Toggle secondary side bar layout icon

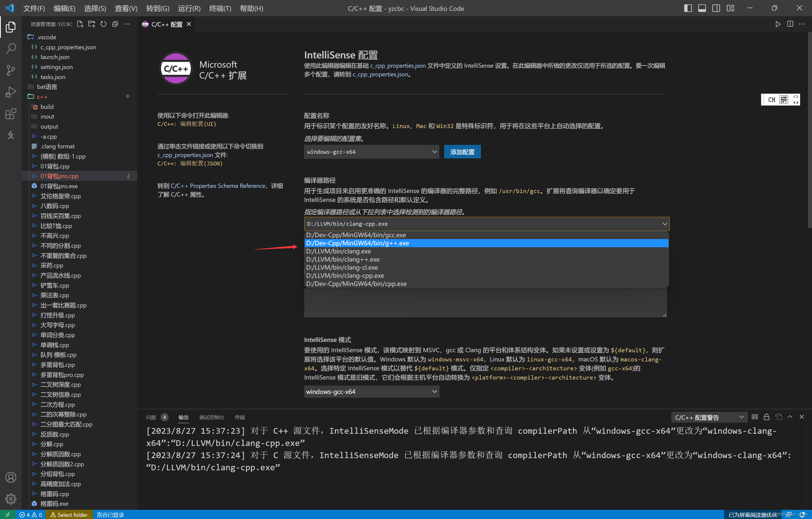[x=716, y=8]
